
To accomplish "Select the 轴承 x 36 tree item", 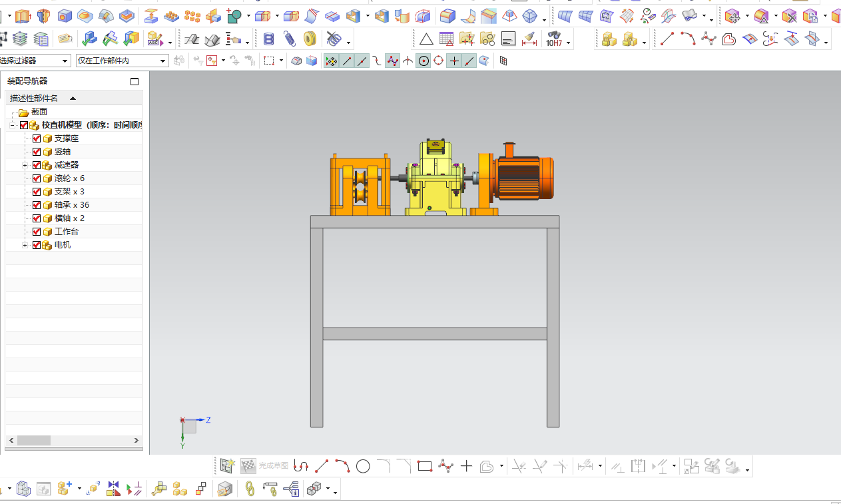I will click(72, 205).
